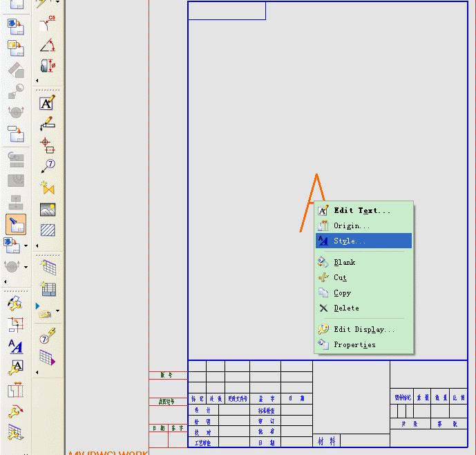476x455 pixels.
Task: Click the red grid layout icon
Action: point(16,325)
